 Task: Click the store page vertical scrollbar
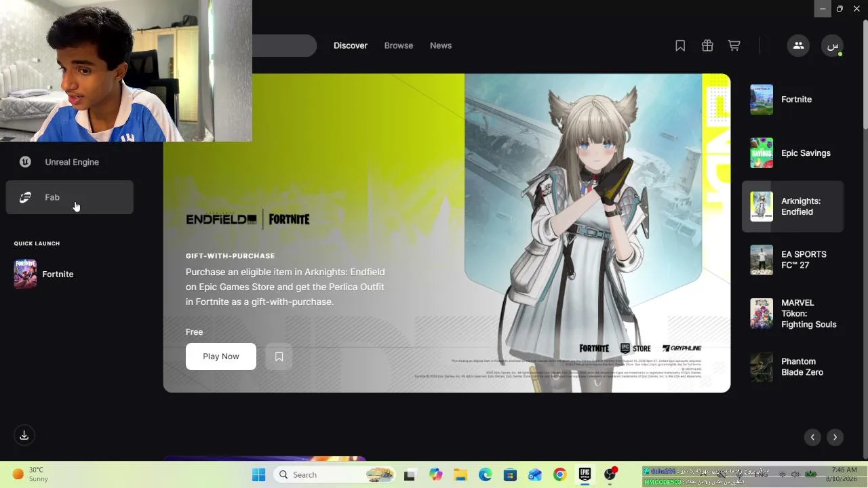[865, 73]
